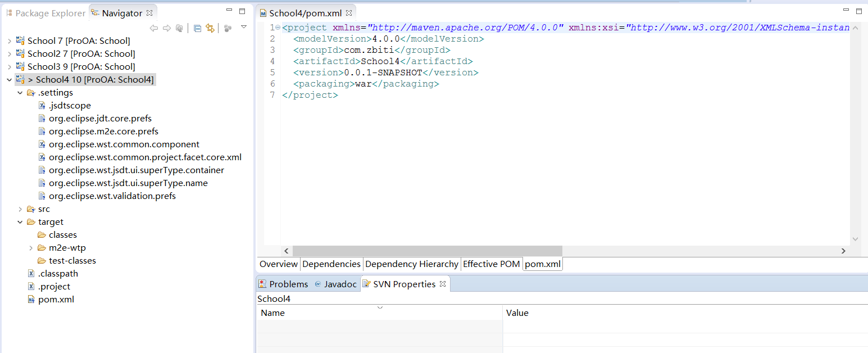Maximize the Navigator panel
Image resolution: width=868 pixels, height=353 pixels.
(x=242, y=11)
